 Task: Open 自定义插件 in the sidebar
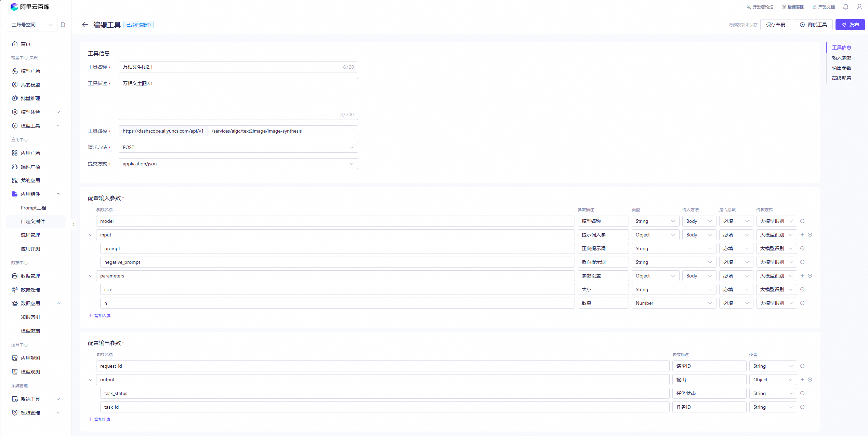(33, 221)
